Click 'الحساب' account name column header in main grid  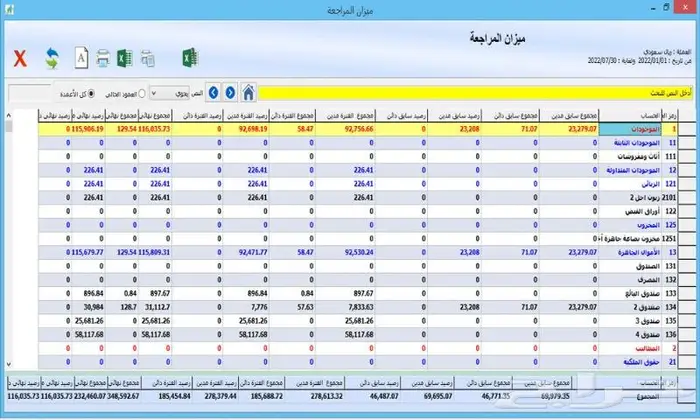629,116
